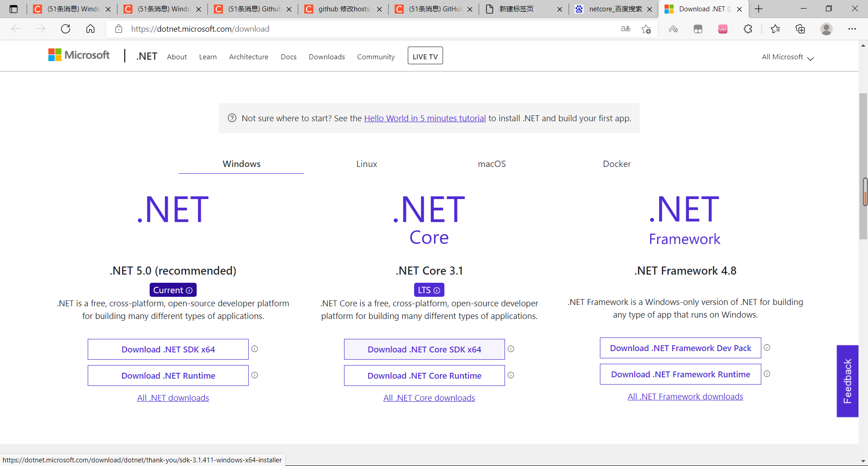Screen dimensions: 868x466
Task: Click the site lock icon in address bar
Action: [x=119, y=29]
